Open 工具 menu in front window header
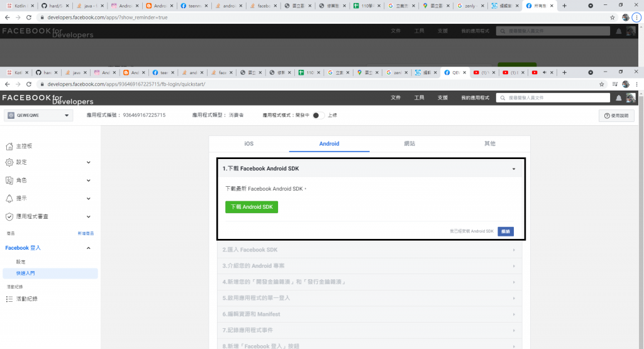Viewport: 644px width, 349px height. (419, 97)
